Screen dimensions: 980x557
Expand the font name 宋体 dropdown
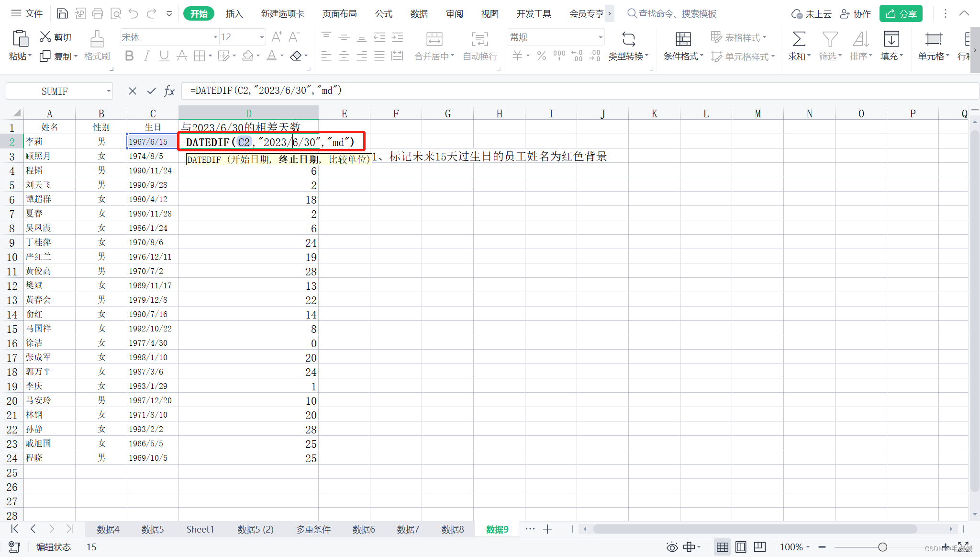point(215,37)
